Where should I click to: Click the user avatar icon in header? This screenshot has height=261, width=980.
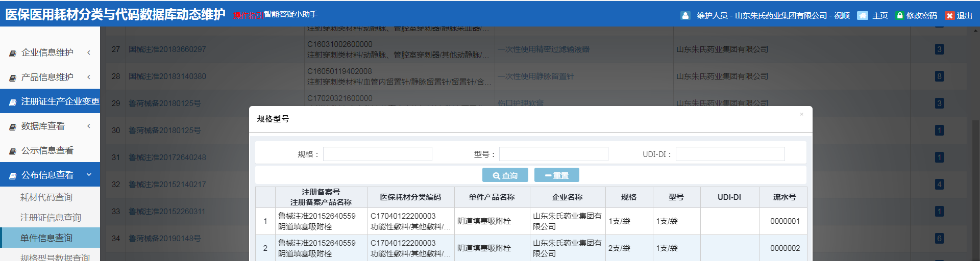pos(685,16)
